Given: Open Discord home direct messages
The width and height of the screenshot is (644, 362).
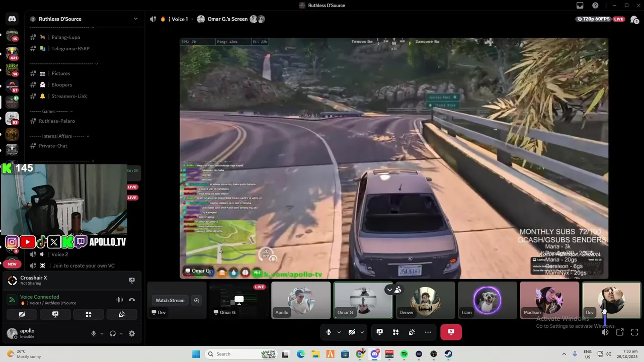Looking at the screenshot, I should 12,19.
